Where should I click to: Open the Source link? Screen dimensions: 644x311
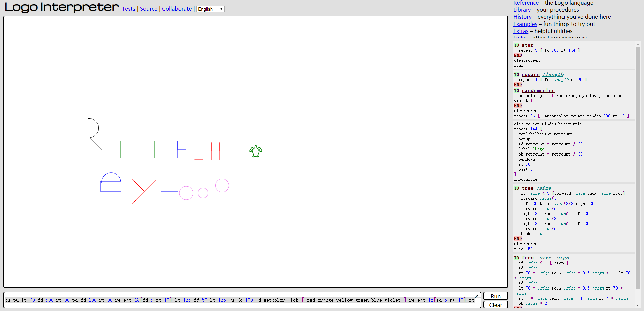pos(149,9)
